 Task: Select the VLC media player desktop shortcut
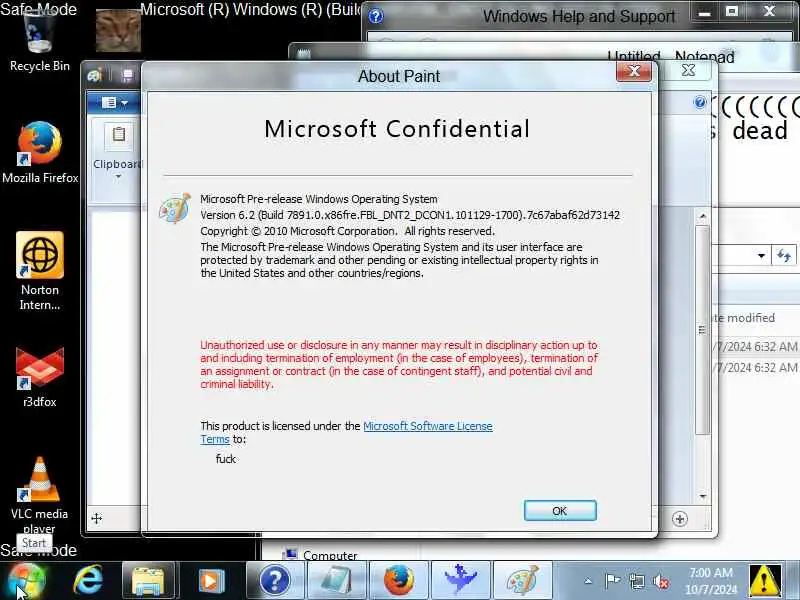[40, 494]
